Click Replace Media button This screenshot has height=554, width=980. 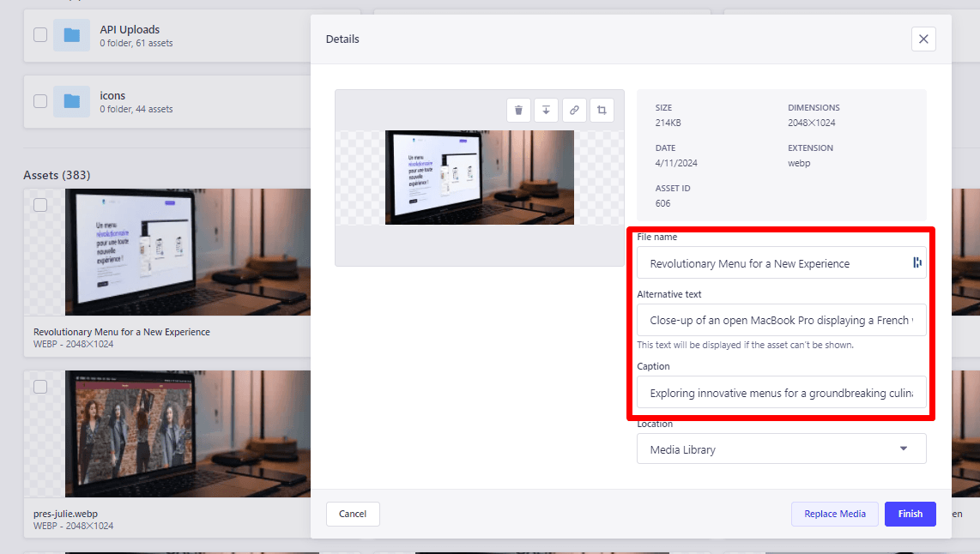click(834, 514)
